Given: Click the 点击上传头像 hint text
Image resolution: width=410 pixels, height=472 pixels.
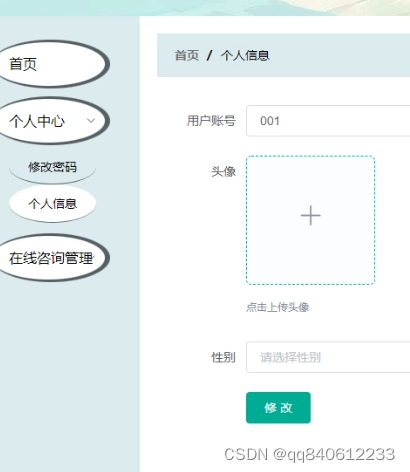Looking at the screenshot, I should (x=278, y=307).
